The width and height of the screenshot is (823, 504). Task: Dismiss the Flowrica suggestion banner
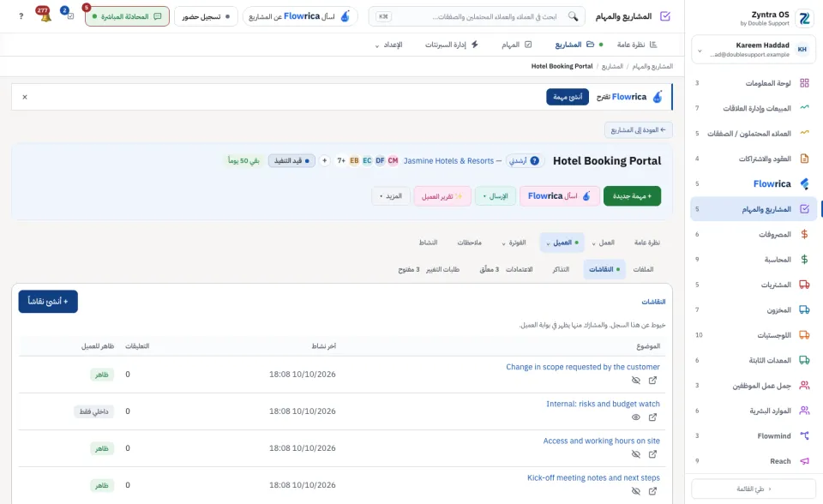[25, 97]
